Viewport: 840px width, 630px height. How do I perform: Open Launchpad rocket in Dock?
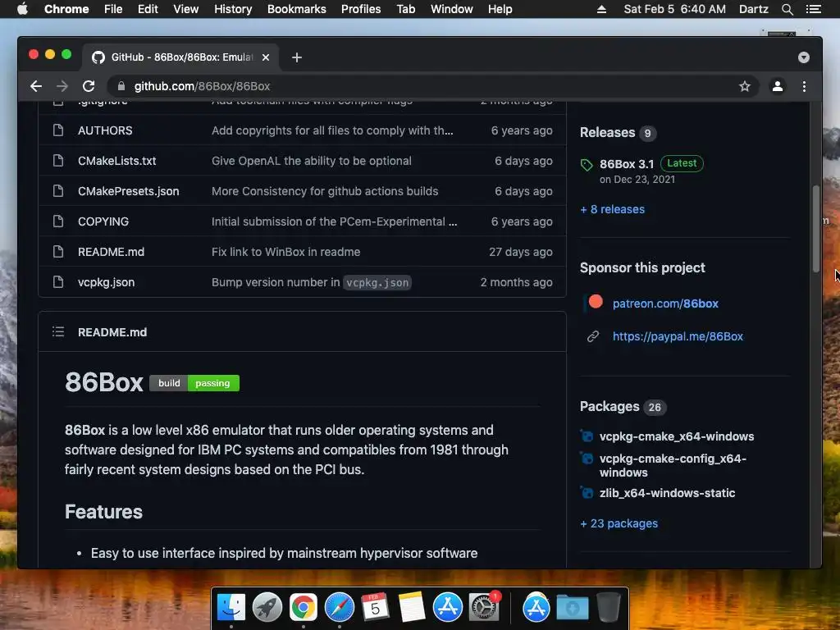267,608
